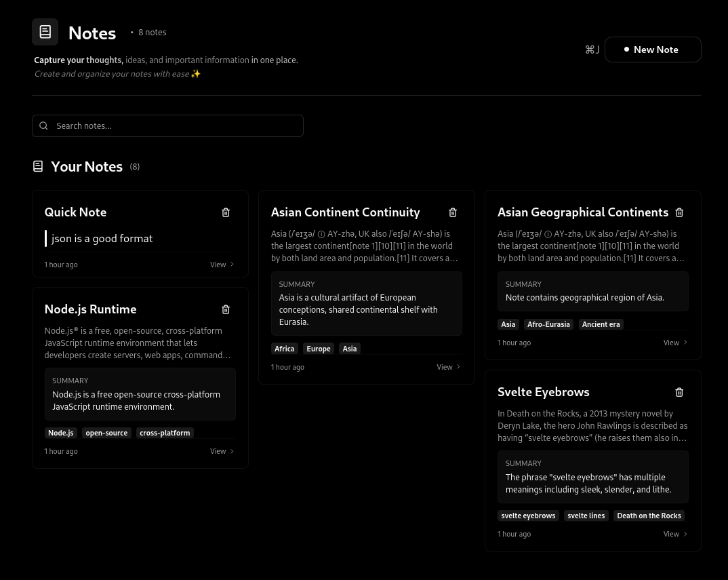This screenshot has height=580, width=728.
Task: Select the Afro-Eurasia tag
Action: tap(549, 324)
